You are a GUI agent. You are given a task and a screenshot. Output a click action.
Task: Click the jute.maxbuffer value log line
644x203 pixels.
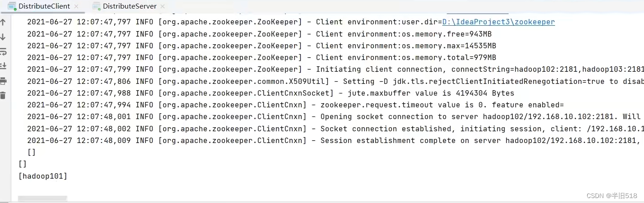271,93
